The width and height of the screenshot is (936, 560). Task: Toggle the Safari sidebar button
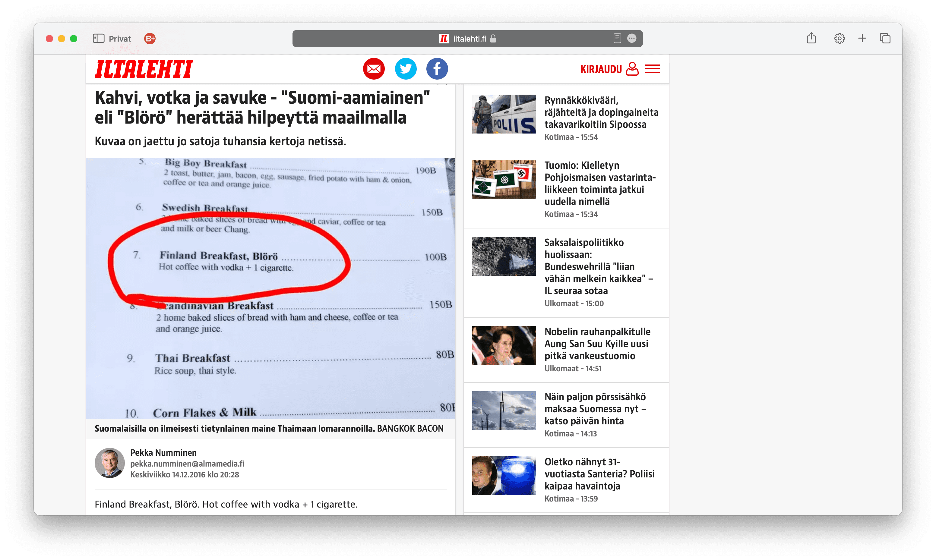99,39
